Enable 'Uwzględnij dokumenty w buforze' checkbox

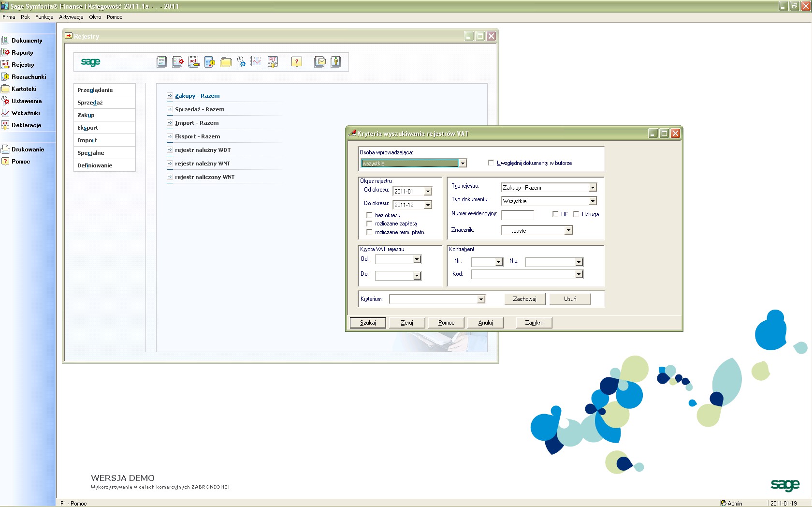491,163
